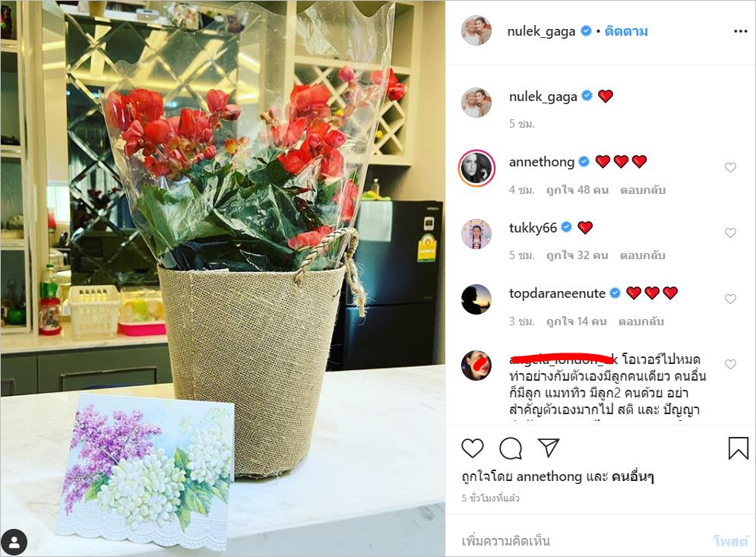View tagged people icon on photo
This screenshot has height=557, width=756.
point(14,543)
